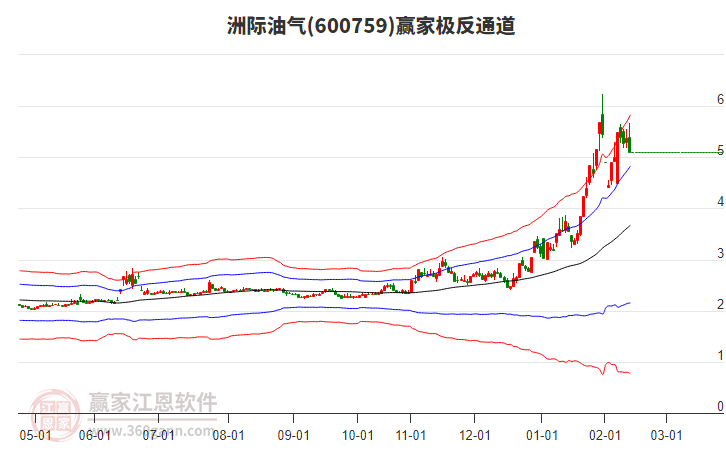This screenshot has height=450, width=726.
Task: Click the y-axis value 6
Action: pyautogui.click(x=720, y=99)
